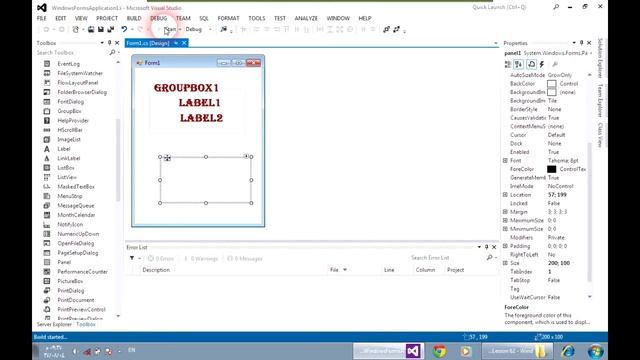
Task: Expand the Margin property
Action: (505, 212)
